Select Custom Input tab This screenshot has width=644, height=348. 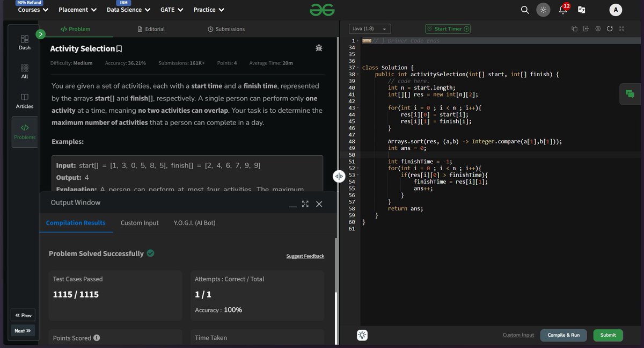point(140,223)
